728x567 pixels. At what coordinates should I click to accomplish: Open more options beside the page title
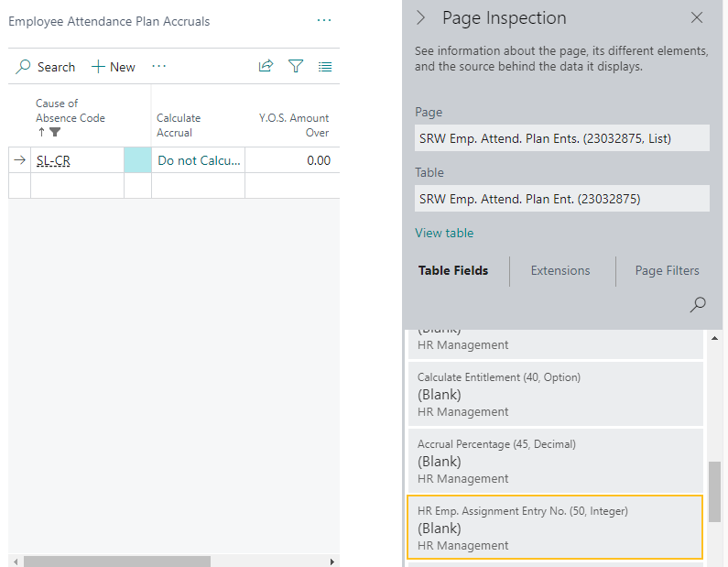(x=324, y=20)
